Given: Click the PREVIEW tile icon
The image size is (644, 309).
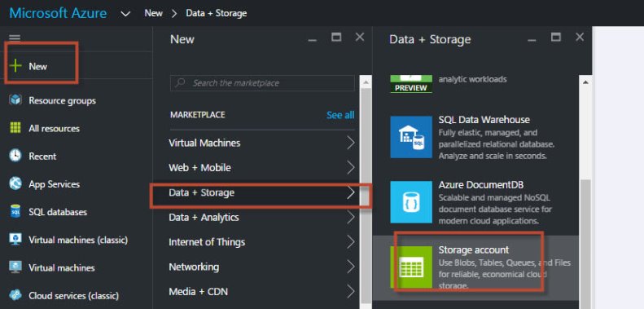Looking at the screenshot, I should coord(411,84).
